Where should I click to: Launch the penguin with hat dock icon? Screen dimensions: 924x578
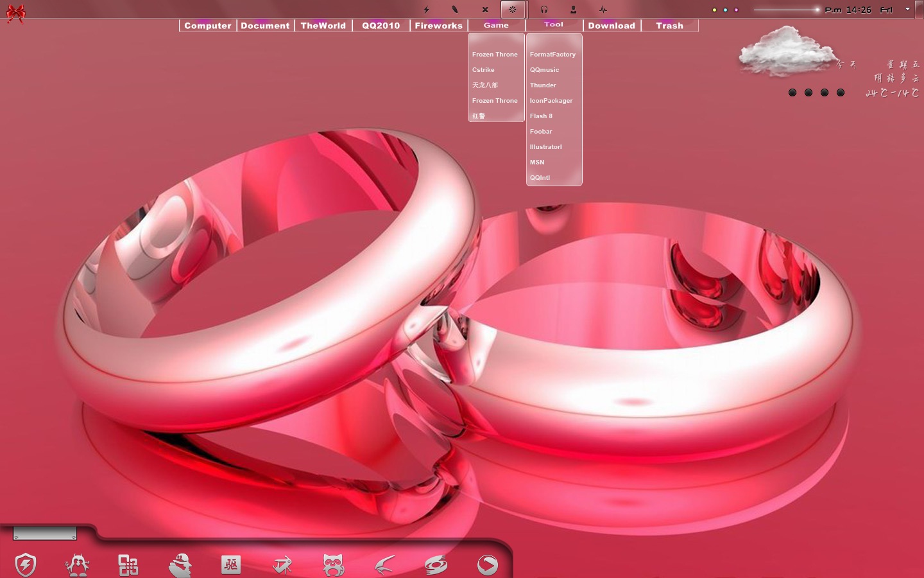point(180,565)
